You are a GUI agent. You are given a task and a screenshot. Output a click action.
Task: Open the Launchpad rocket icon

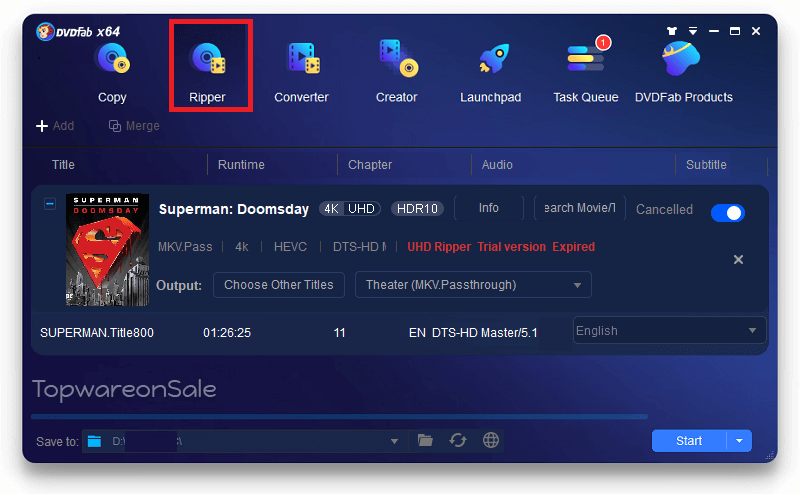493,58
